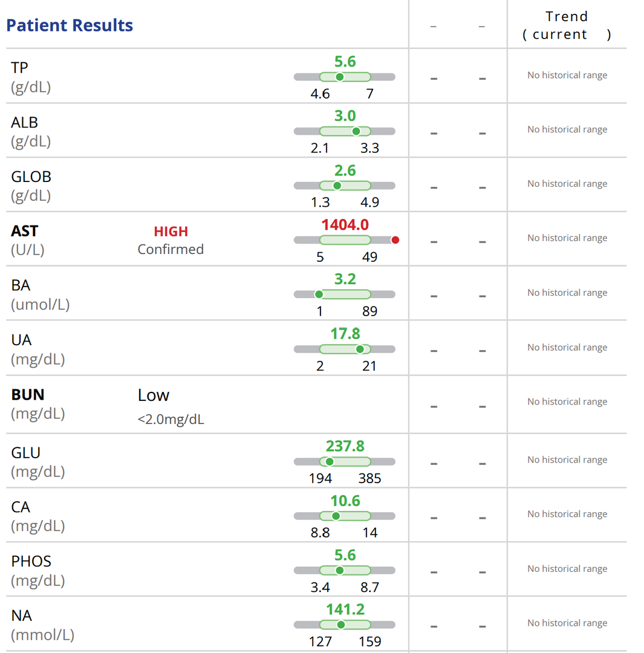
Task: Click the Confirmed status under HIGH
Action: tap(171, 249)
